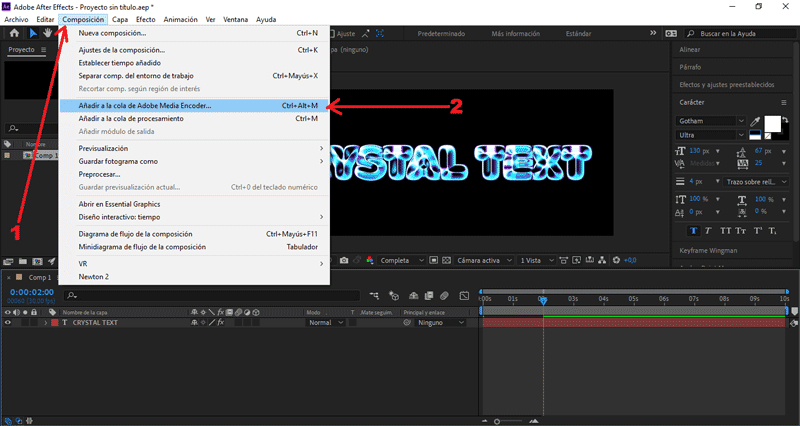Toggle transparency grid button
Screen dimensions: 800x426
pos(446,260)
